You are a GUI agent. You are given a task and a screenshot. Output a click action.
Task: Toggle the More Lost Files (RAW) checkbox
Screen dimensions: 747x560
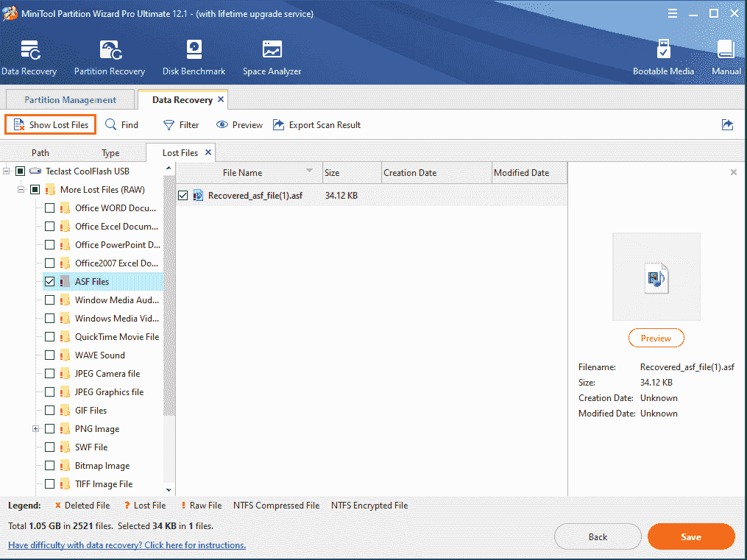(x=35, y=190)
